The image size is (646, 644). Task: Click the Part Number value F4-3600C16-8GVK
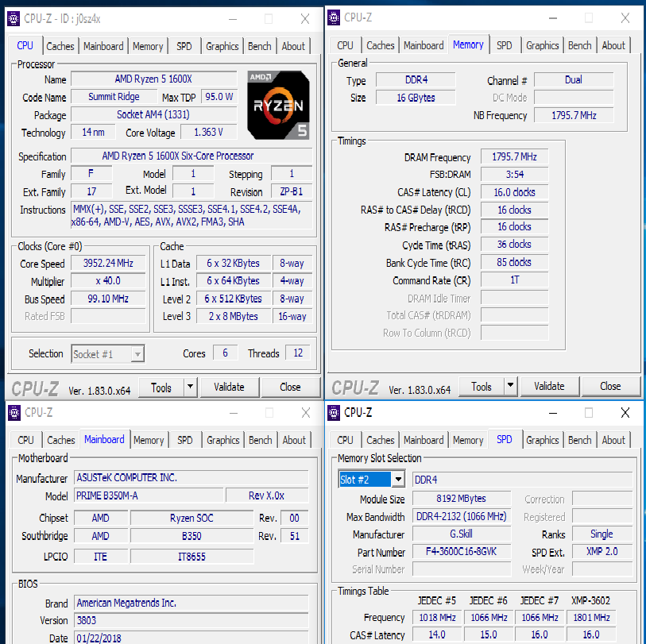point(462,551)
